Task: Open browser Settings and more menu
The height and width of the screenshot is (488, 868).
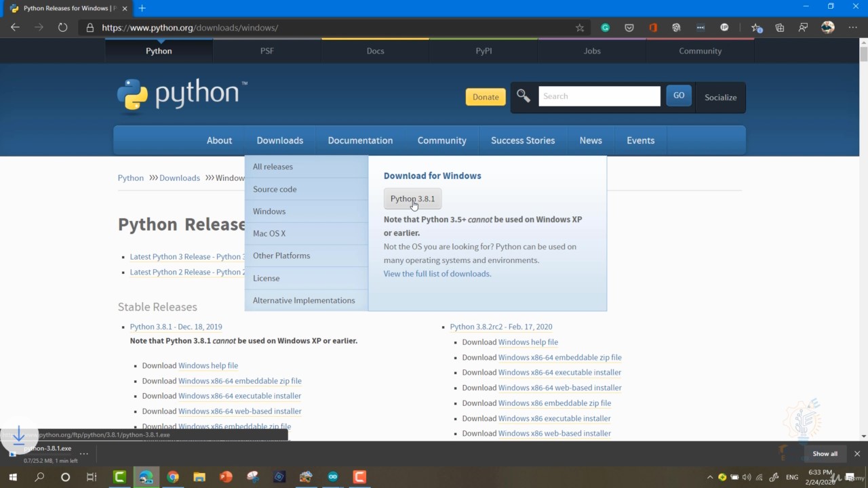Action: tap(852, 28)
